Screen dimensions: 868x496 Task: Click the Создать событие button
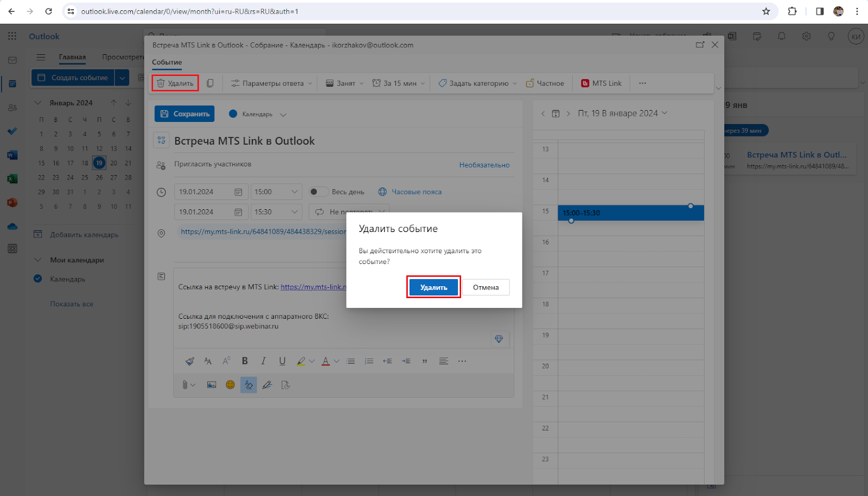(73, 78)
